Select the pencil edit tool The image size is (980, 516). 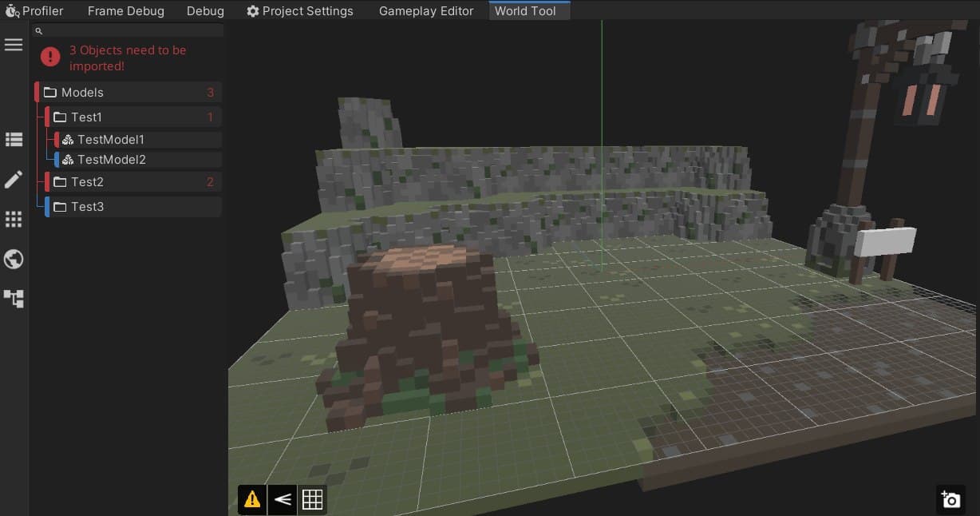point(14,179)
